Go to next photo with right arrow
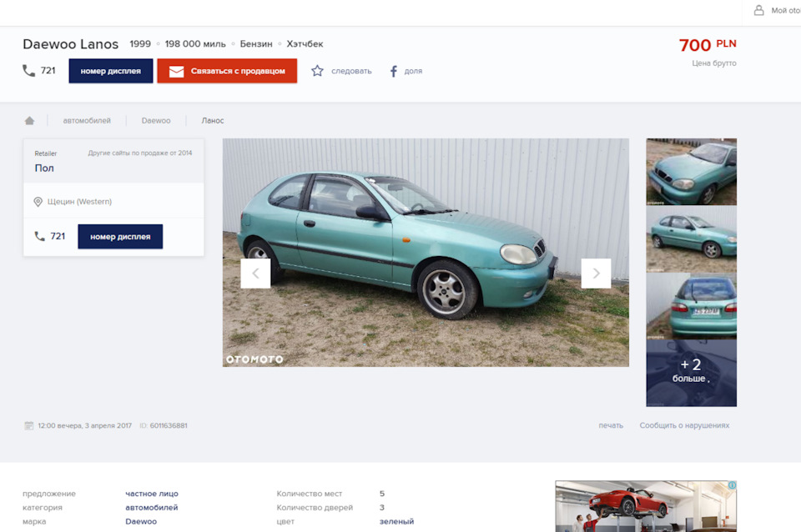 596,274
